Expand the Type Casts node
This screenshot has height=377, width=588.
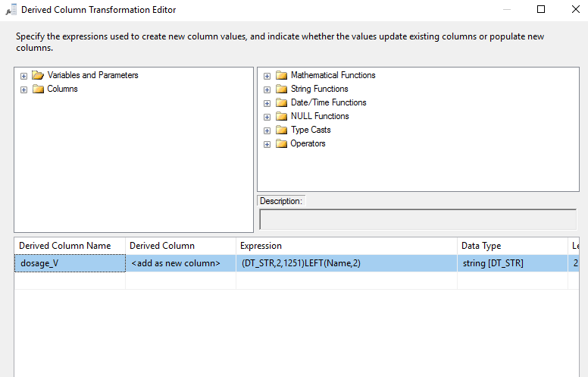pyautogui.click(x=267, y=130)
